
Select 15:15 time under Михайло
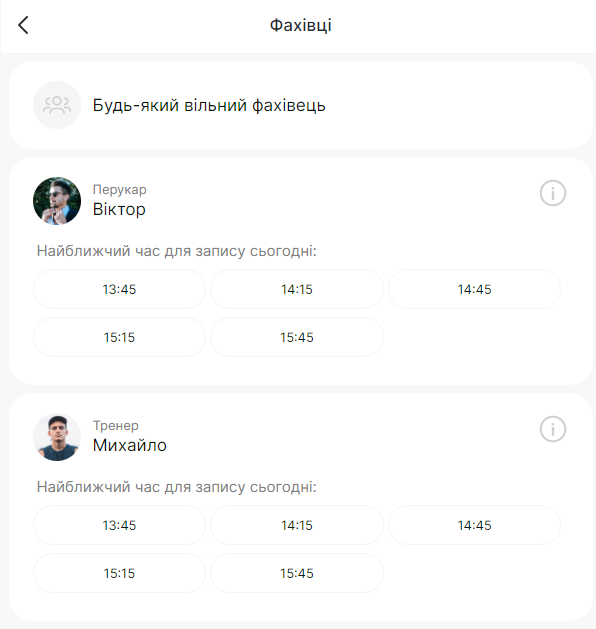pyautogui.click(x=119, y=573)
